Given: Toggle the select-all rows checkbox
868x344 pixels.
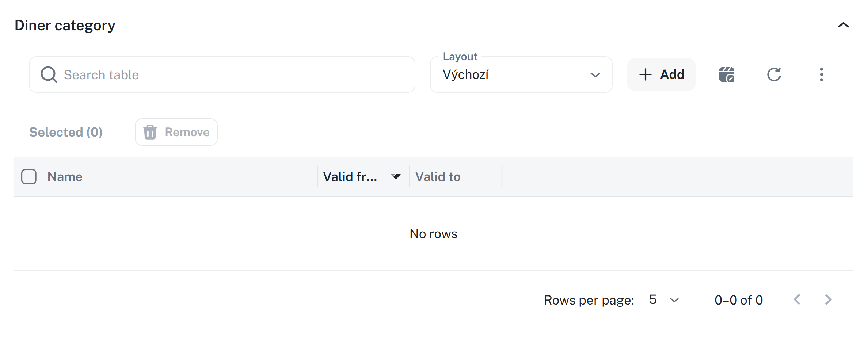Looking at the screenshot, I should (x=29, y=177).
